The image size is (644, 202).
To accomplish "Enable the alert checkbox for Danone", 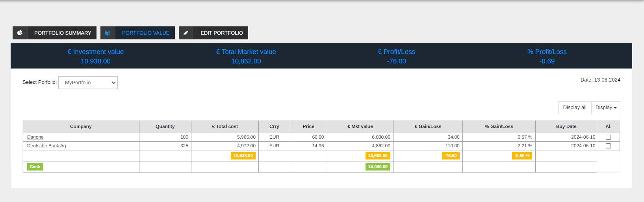I will [608, 137].
